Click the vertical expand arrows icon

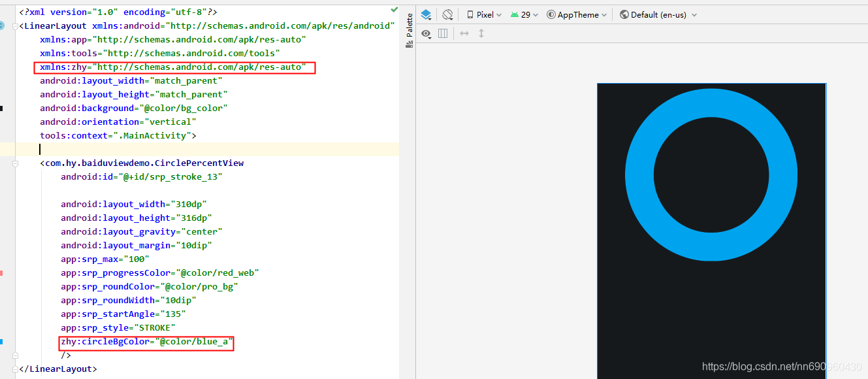(481, 33)
